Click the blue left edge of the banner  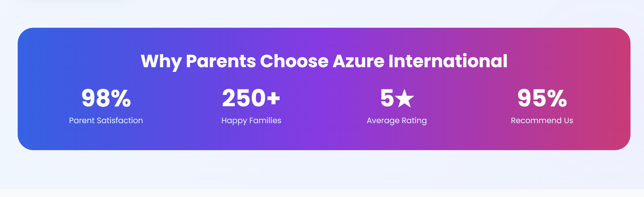(x=27, y=89)
